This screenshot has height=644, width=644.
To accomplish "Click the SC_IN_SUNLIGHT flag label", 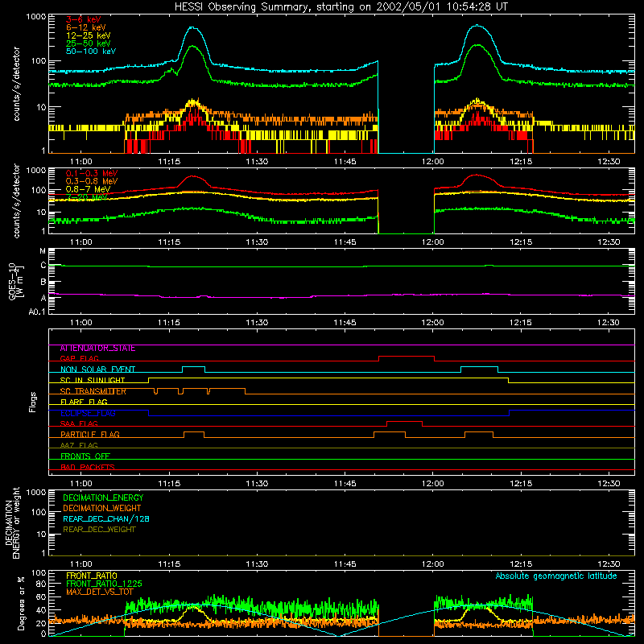I will point(93,380).
